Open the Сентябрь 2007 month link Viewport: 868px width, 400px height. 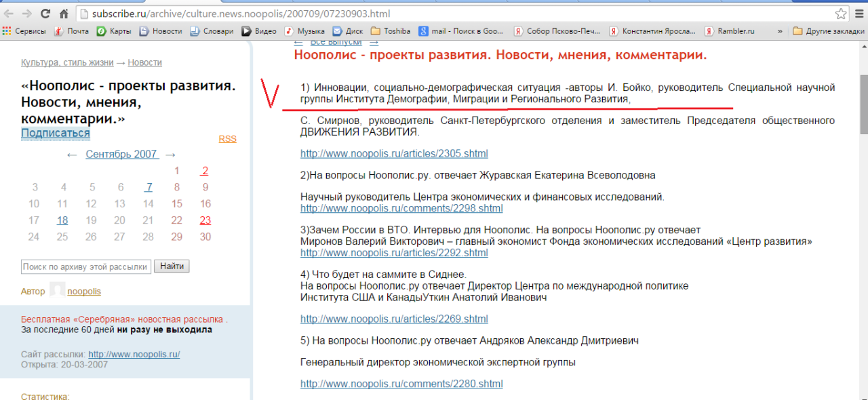tap(122, 155)
